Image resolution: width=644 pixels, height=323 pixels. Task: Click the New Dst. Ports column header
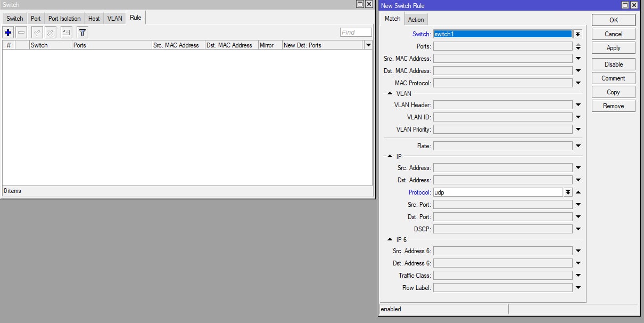[323, 45]
